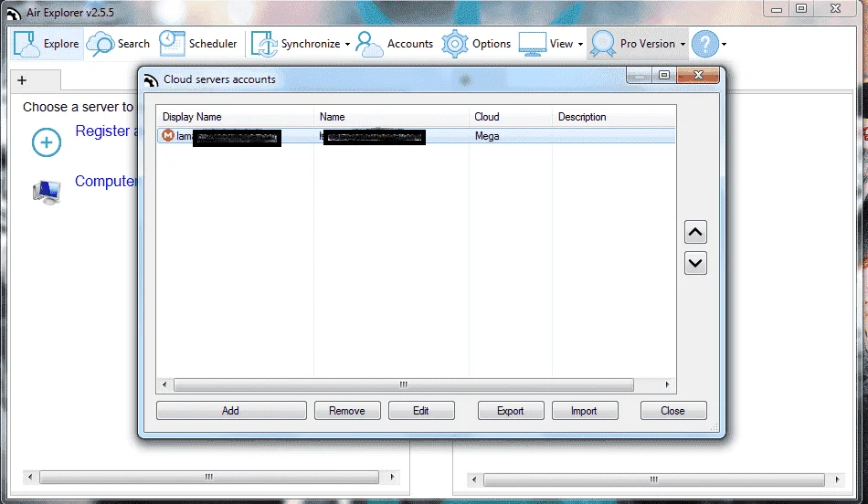Expand the Pro Version dropdown arrow

683,44
